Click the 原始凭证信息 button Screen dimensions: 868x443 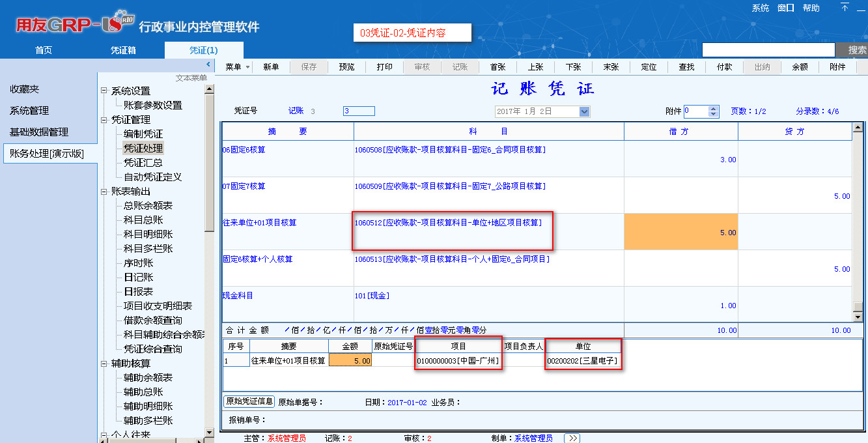(249, 401)
